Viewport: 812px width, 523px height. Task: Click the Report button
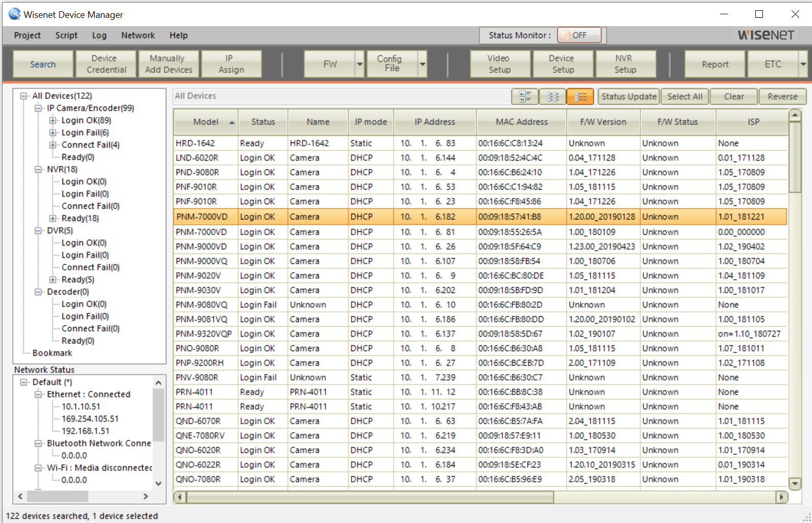tap(715, 64)
